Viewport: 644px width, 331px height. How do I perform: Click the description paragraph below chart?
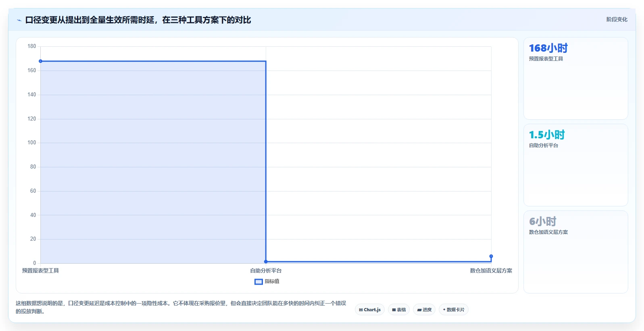[x=181, y=307]
